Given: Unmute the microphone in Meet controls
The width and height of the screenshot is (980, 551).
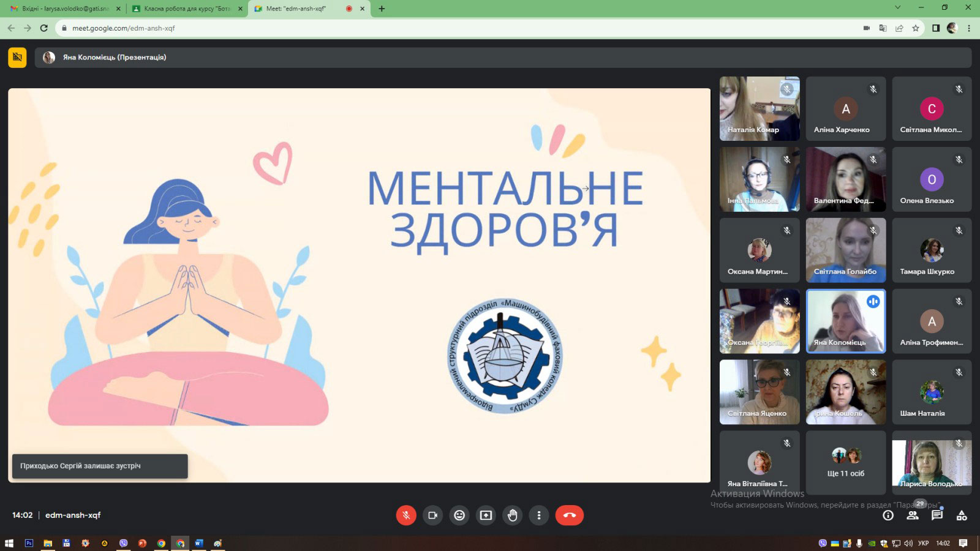Looking at the screenshot, I should [406, 515].
